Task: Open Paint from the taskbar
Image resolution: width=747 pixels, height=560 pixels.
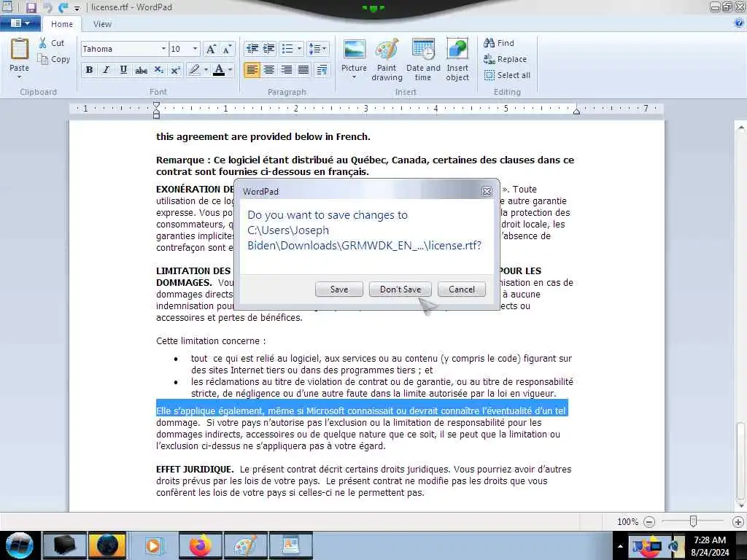Action: 246,545
